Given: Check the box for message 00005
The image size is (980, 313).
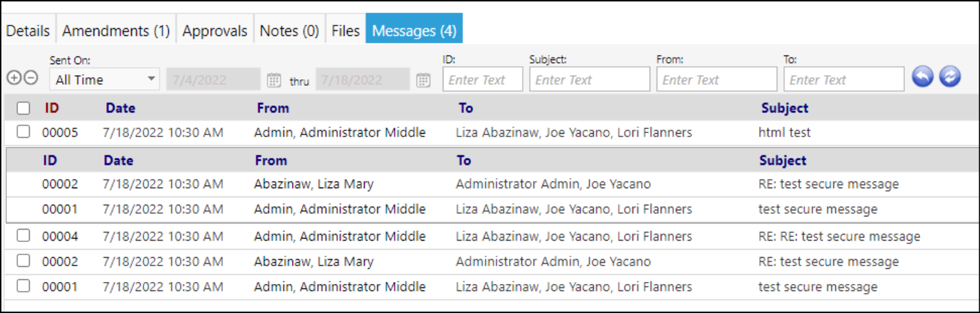Looking at the screenshot, I should (23, 131).
